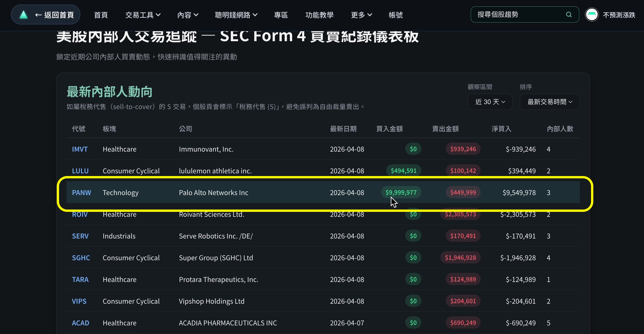Expand the 交易工具 menu
Screen dimensions: 644x334
143,15
